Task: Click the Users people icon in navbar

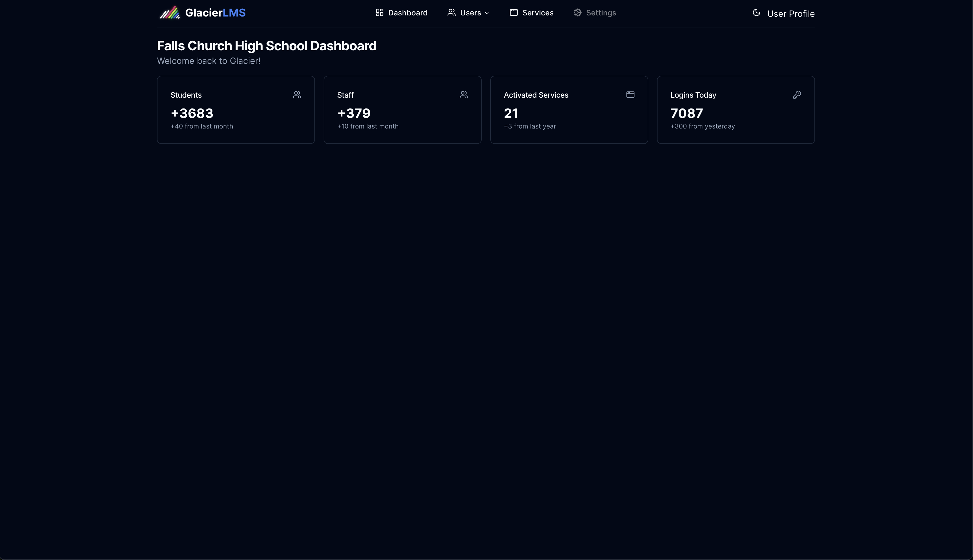Action: point(452,13)
